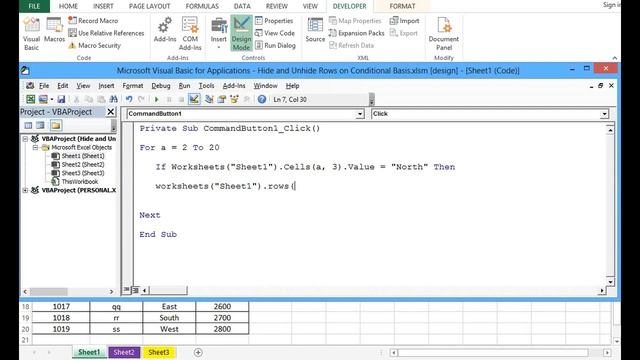Select row header 19
This screenshot has width=640, height=360.
click(x=25, y=318)
